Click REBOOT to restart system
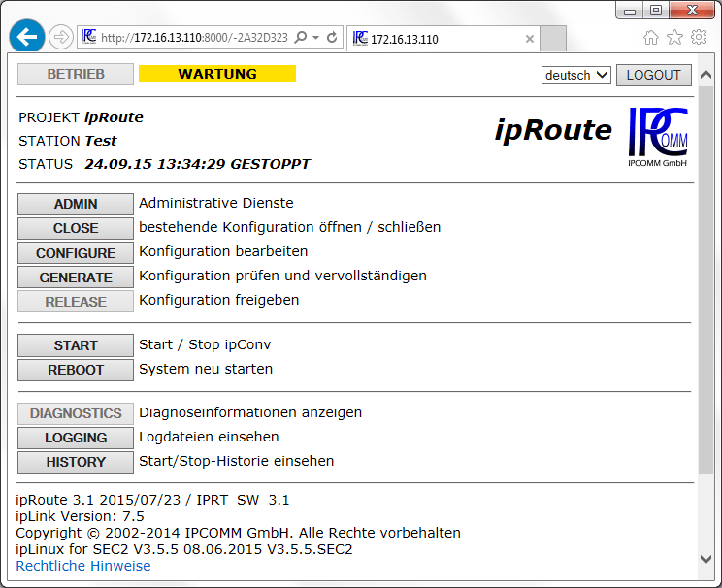The image size is (722, 588). pyautogui.click(x=76, y=370)
